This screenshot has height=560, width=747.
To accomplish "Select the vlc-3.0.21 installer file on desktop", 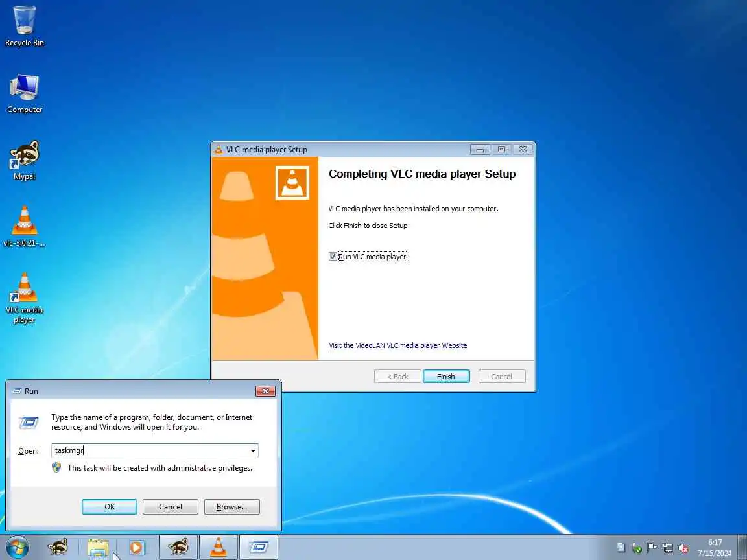I will click(24, 227).
